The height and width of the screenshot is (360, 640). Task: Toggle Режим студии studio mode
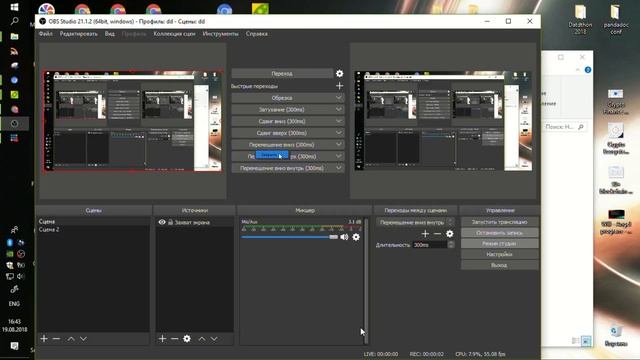coord(500,244)
